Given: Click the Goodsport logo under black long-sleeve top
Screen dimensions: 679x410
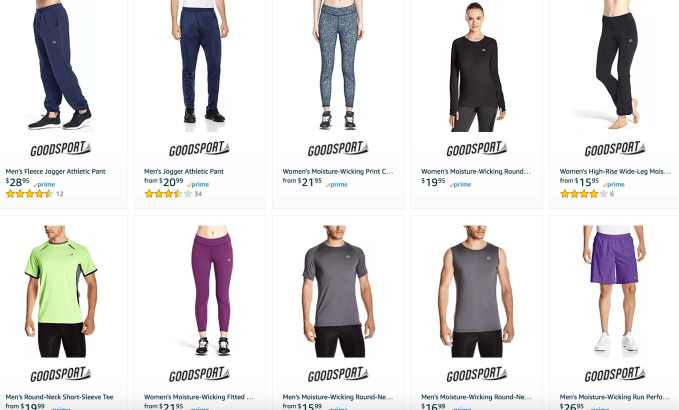Looking at the screenshot, I should pos(476,149).
